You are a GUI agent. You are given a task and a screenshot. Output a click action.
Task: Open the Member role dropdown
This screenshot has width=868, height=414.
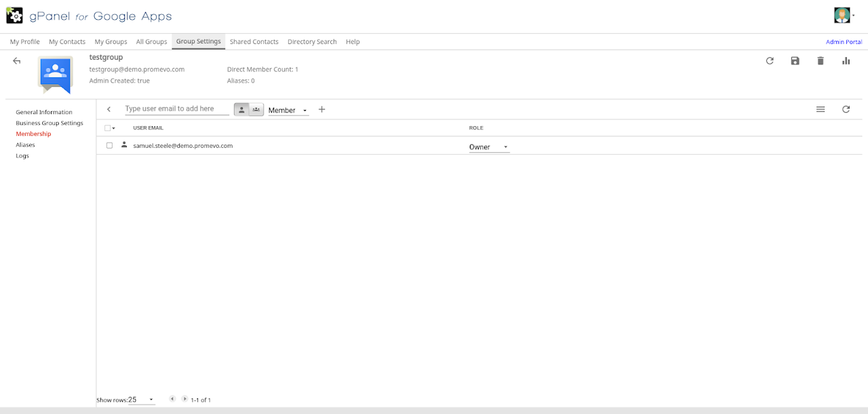tap(288, 110)
